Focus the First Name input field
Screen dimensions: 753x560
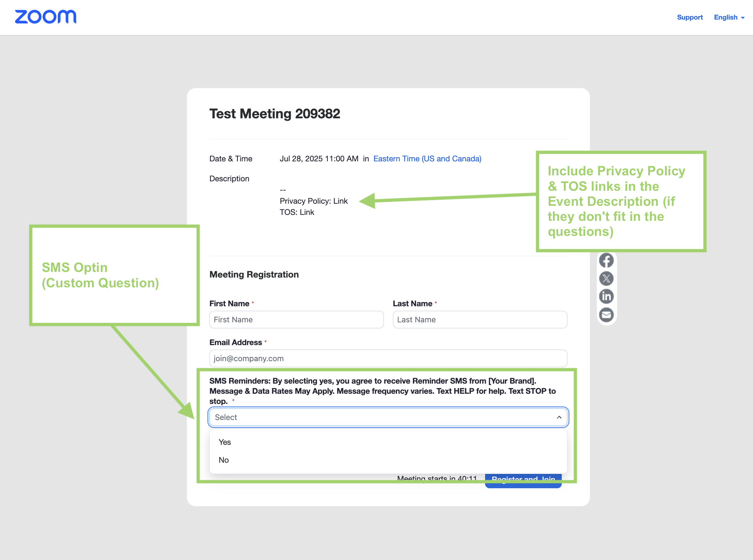click(x=296, y=320)
